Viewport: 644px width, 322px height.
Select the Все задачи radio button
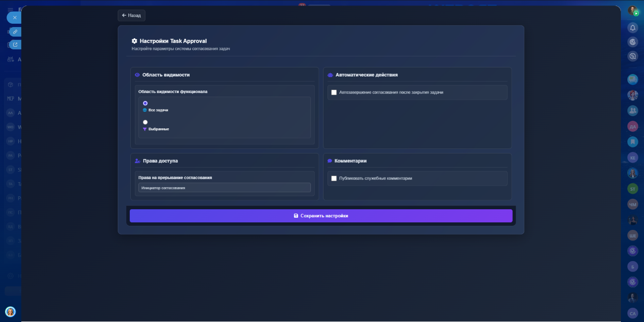click(145, 103)
